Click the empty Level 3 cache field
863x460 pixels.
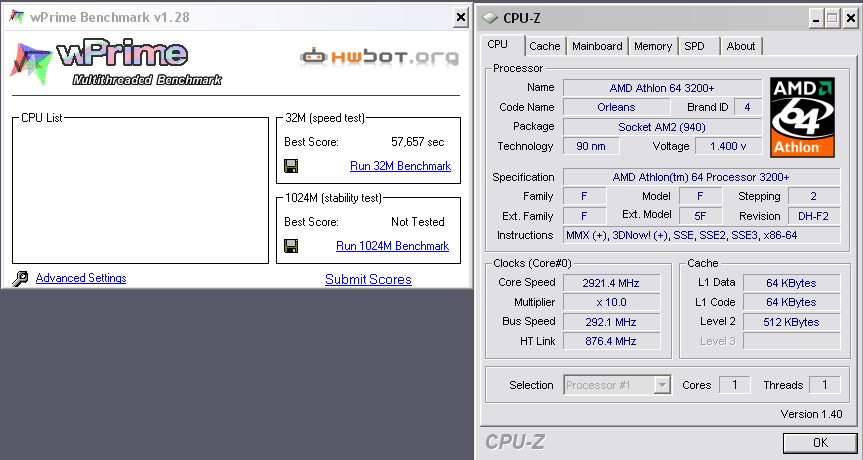click(791, 341)
